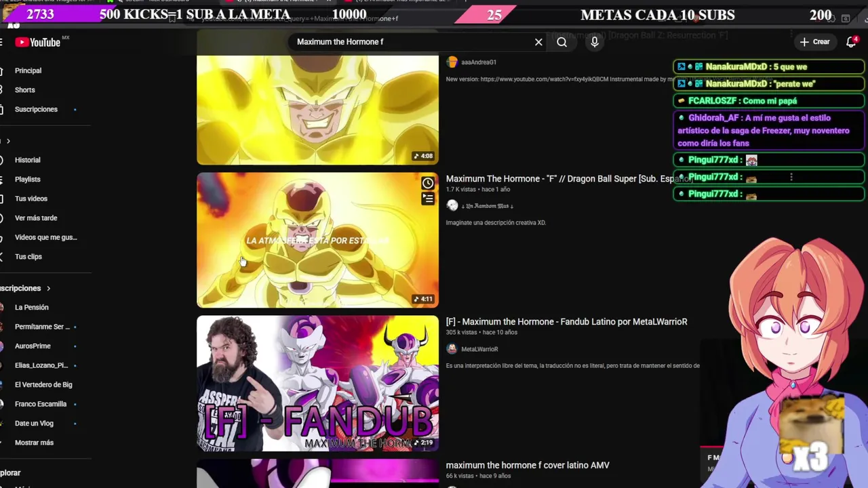This screenshot has height=488, width=868.
Task: Open aaaAndreaG1 channel name
Action: [x=479, y=62]
